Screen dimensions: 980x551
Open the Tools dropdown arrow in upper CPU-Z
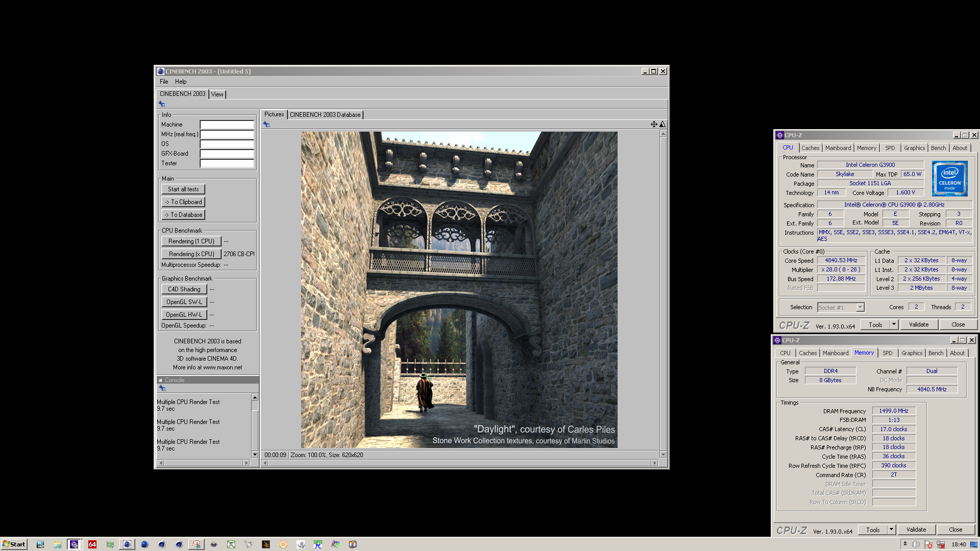point(894,324)
